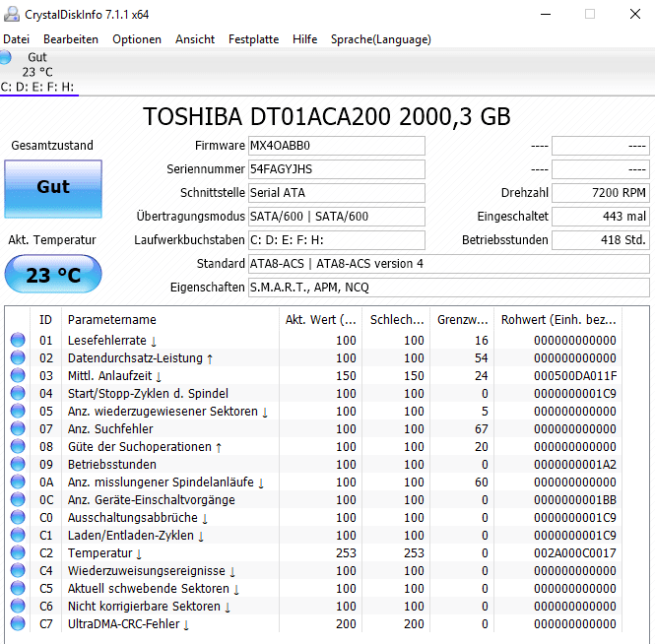Click raw value 000500DA011F
The width and height of the screenshot is (655, 644).
pos(575,376)
